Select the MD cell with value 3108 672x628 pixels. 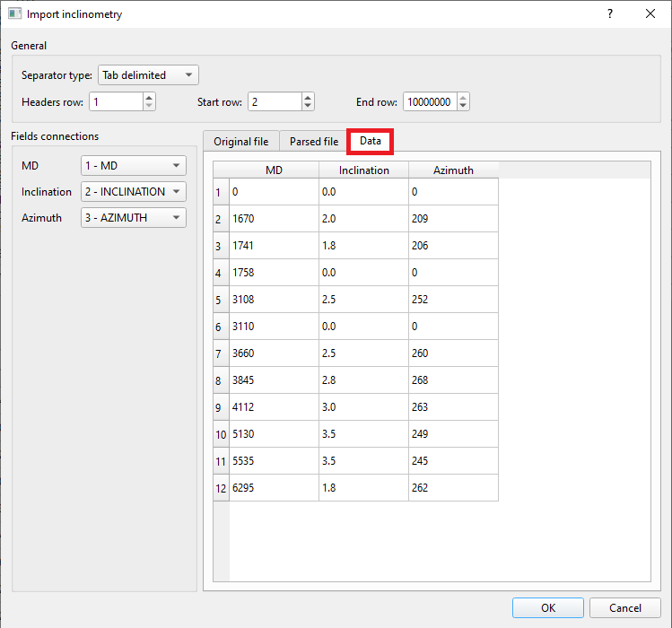tap(275, 300)
